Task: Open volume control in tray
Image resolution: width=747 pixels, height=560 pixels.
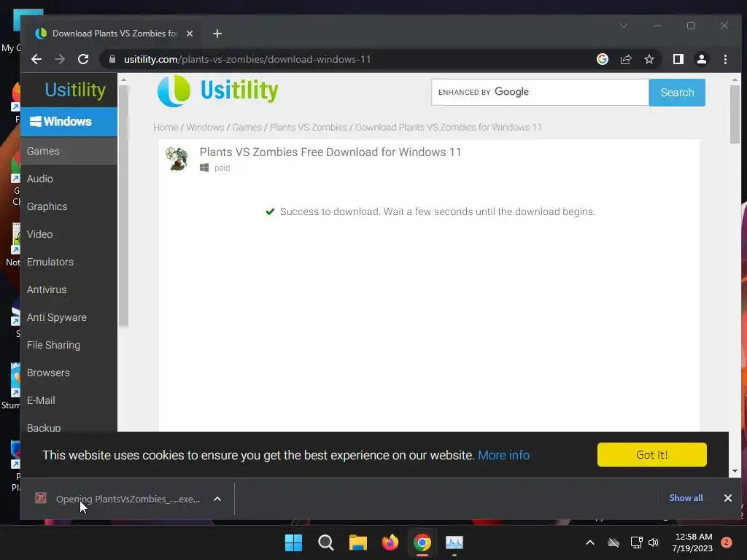Action: [x=653, y=542]
